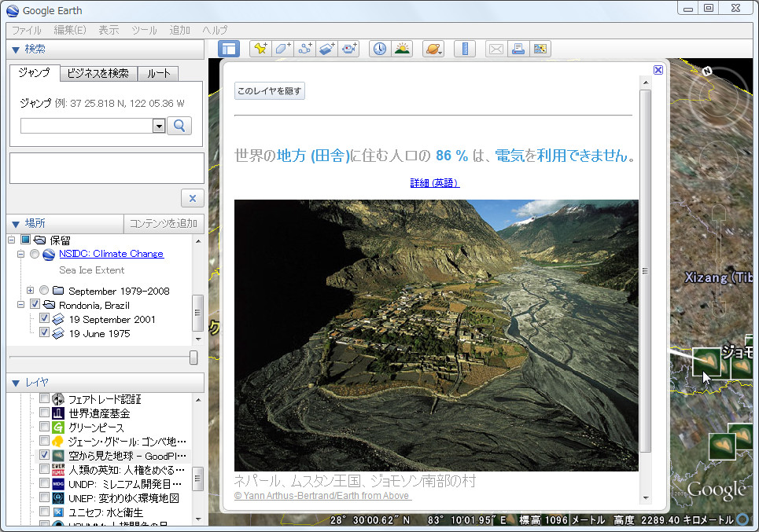The height and width of the screenshot is (532, 759).
Task: Uncheck the Rondonia, Brazil checkbox
Action: [x=35, y=304]
